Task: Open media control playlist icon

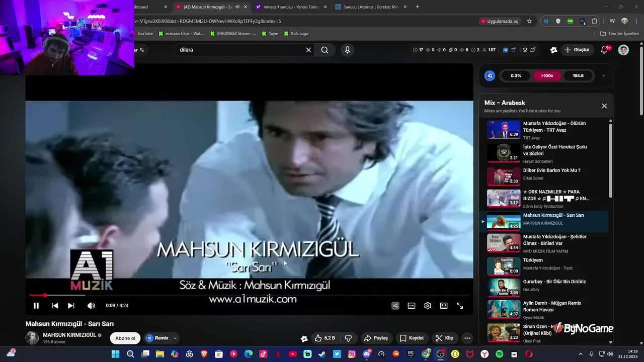Action: pos(612,21)
